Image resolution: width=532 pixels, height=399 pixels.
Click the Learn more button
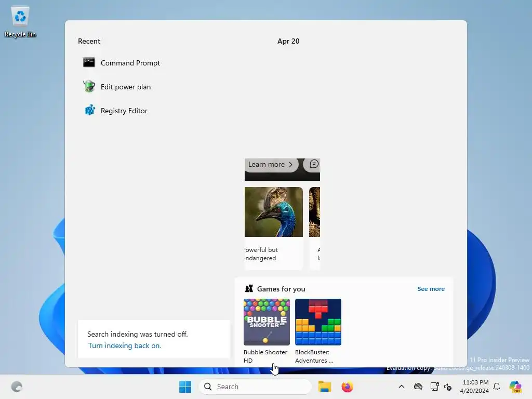click(x=271, y=165)
